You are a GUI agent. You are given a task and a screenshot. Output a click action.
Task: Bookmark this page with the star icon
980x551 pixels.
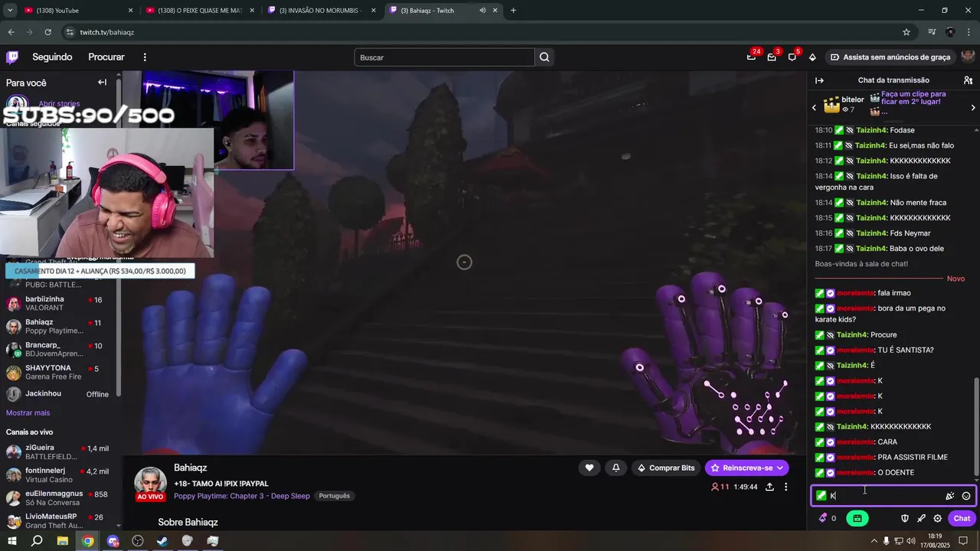point(906,32)
